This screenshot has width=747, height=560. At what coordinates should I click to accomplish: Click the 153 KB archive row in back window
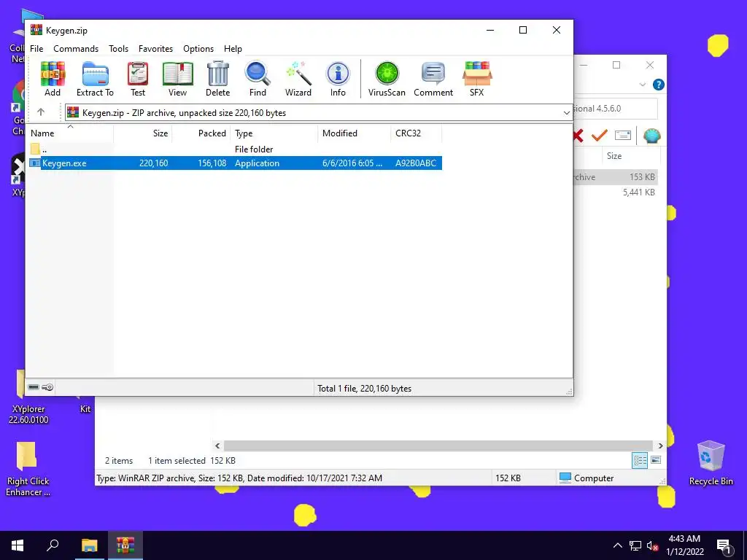click(616, 176)
